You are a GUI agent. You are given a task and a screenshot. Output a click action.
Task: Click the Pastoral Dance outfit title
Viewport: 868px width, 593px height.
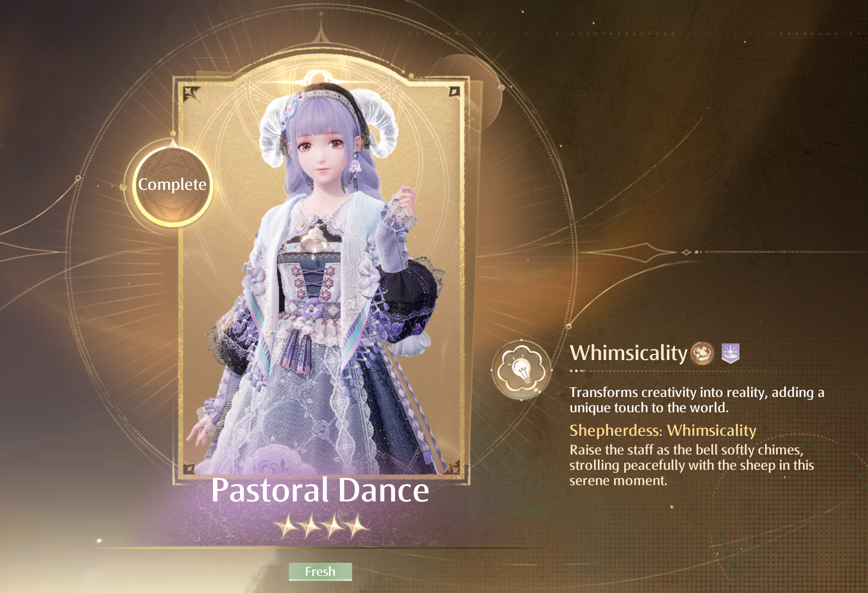click(320, 490)
